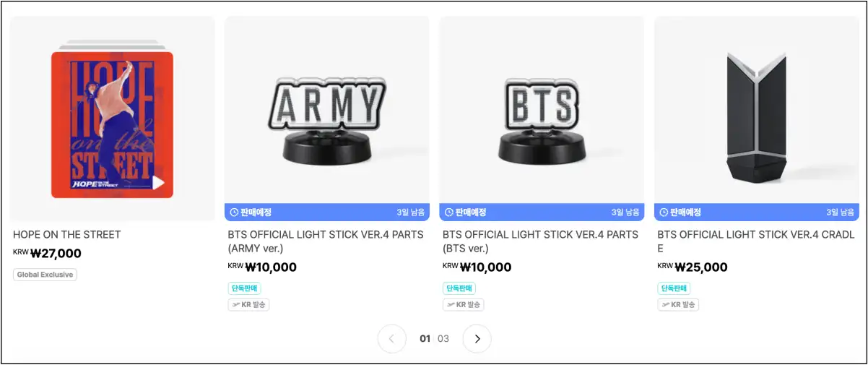
Task: Click airplane icon on BTS ver. shipping tag
Action: 449,305
